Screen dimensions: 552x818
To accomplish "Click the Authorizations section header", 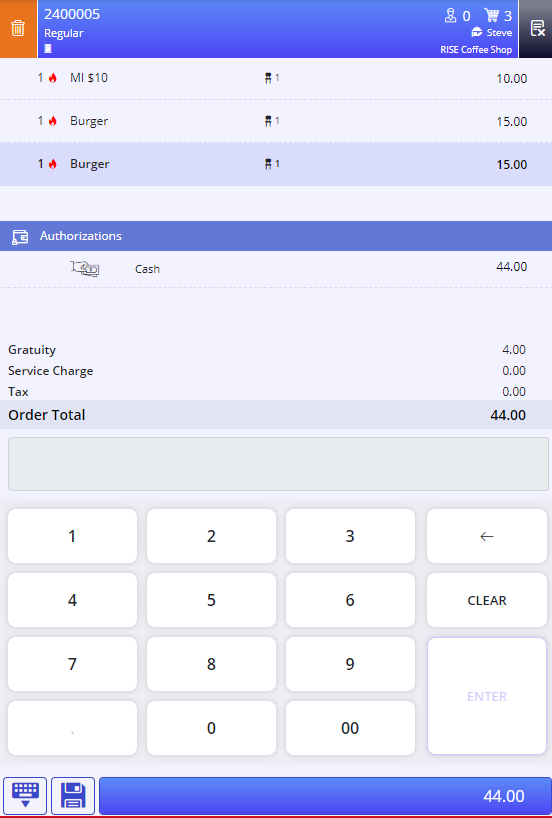I will click(276, 236).
